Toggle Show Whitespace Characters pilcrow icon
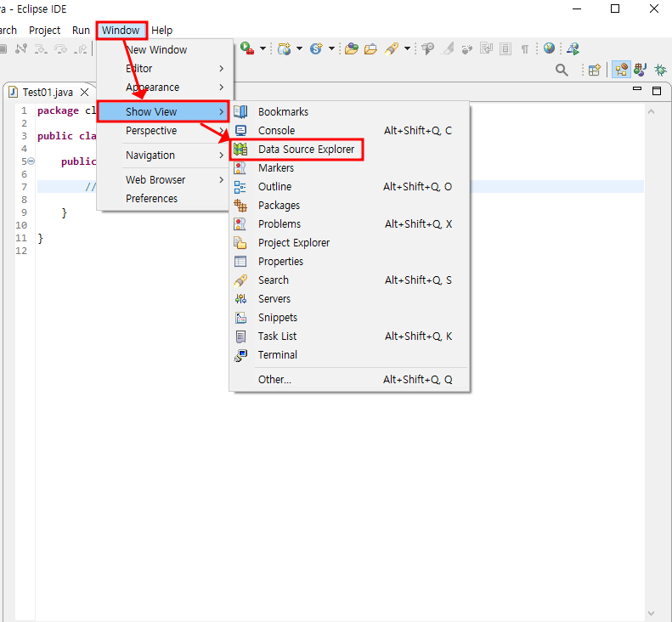Viewport: 672px width, 622px height. pyautogui.click(x=524, y=49)
